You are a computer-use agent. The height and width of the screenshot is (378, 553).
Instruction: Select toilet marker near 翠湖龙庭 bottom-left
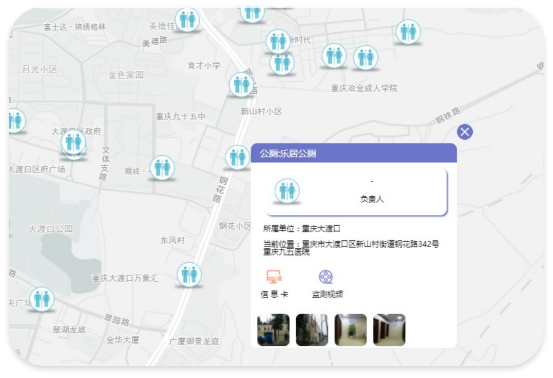coord(42,299)
